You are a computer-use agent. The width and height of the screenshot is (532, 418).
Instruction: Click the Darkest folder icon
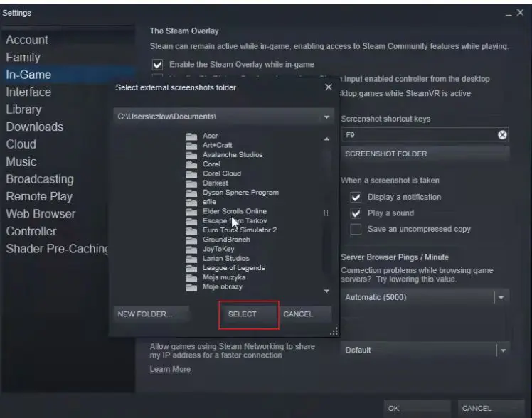[191, 183]
